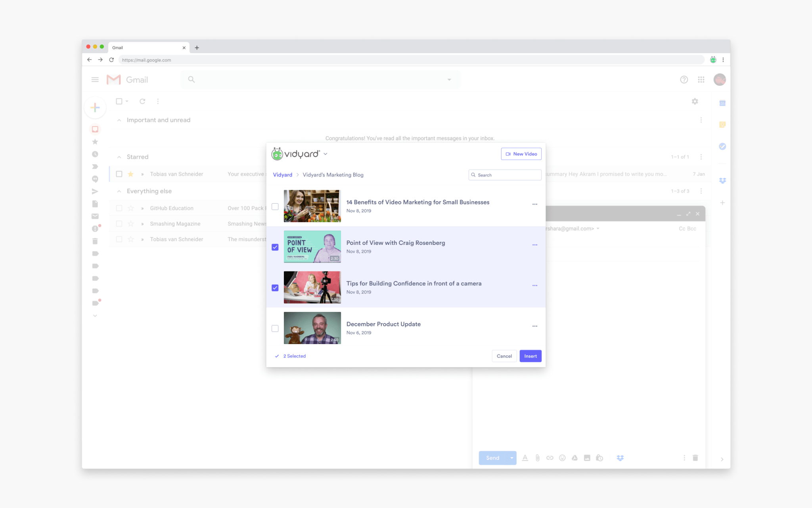Open more options for Point of View video
The image size is (812, 508).
point(534,245)
